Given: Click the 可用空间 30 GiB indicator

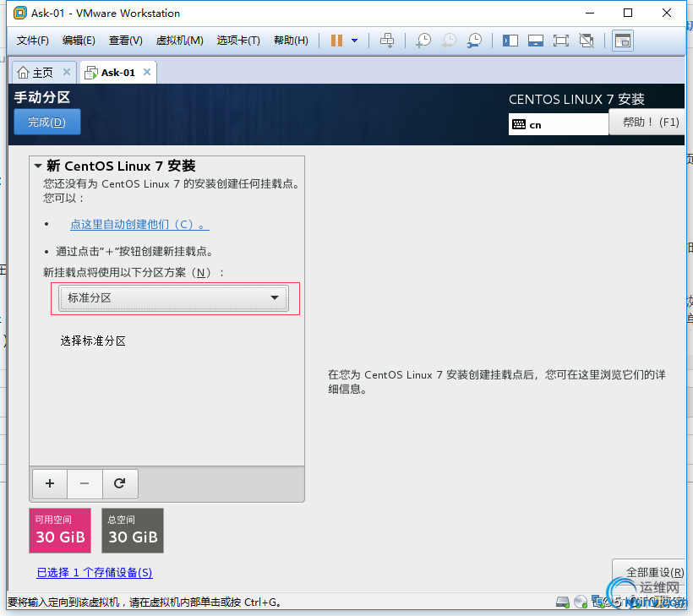Looking at the screenshot, I should (60, 531).
